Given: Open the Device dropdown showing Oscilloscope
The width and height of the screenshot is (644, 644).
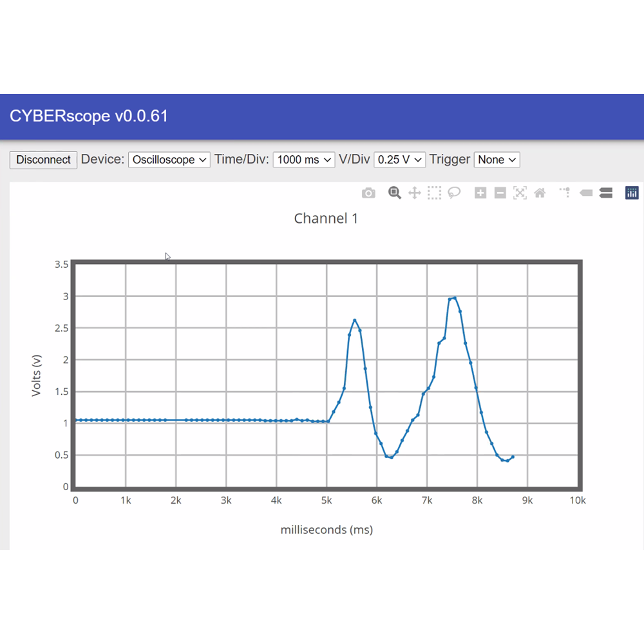Looking at the screenshot, I should [169, 159].
